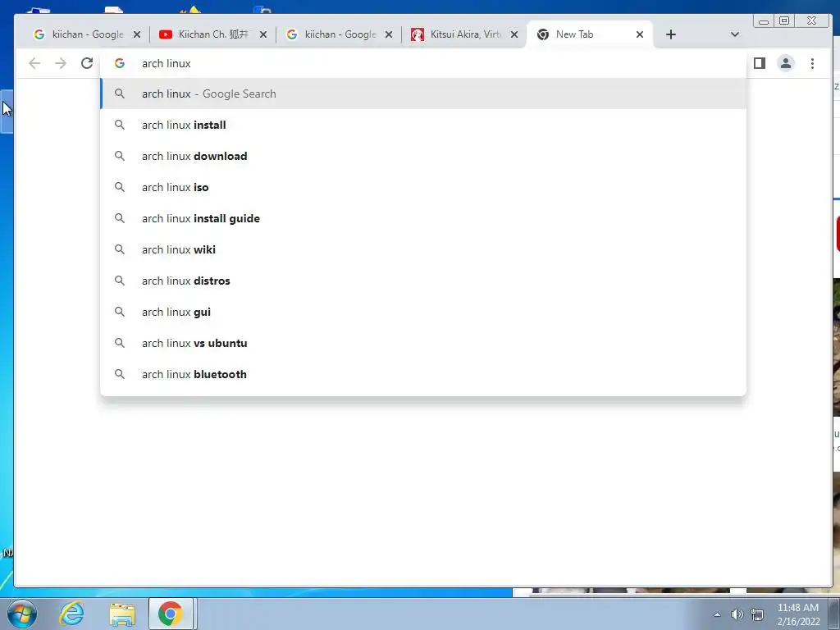This screenshot has width=840, height=630.
Task: Select 'arch linux - Google Search' suggestion
Action: tap(423, 94)
